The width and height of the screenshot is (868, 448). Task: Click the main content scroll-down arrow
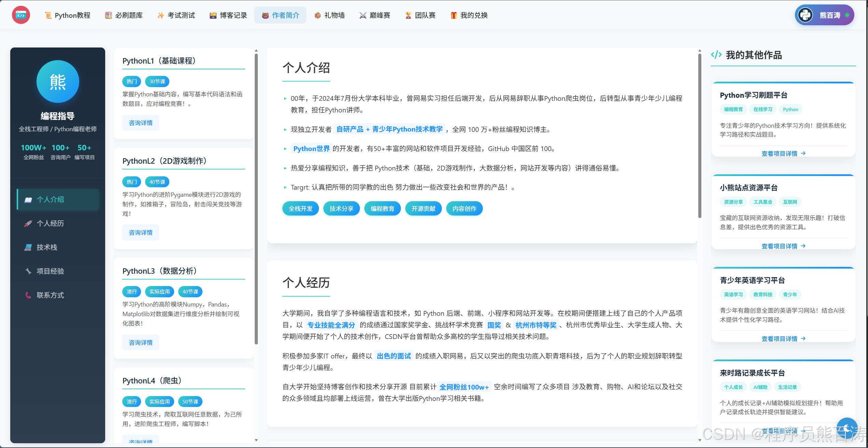700,440
